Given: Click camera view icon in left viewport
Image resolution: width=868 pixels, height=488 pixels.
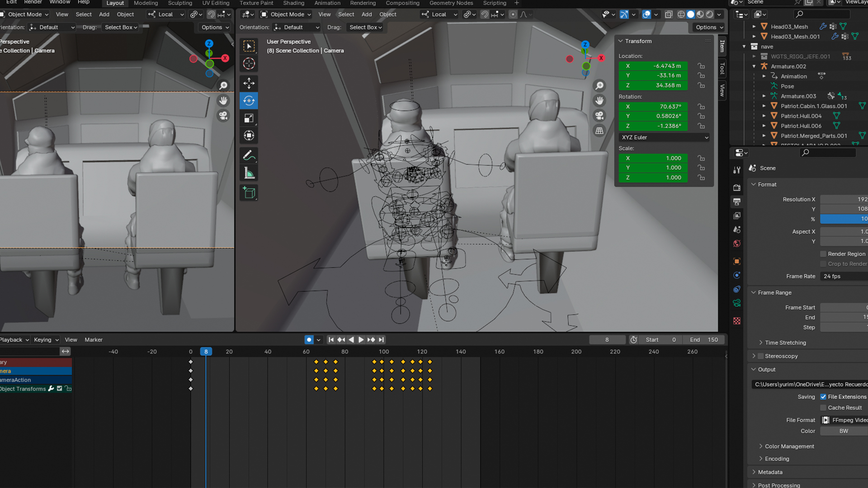Looking at the screenshot, I should point(223,116).
